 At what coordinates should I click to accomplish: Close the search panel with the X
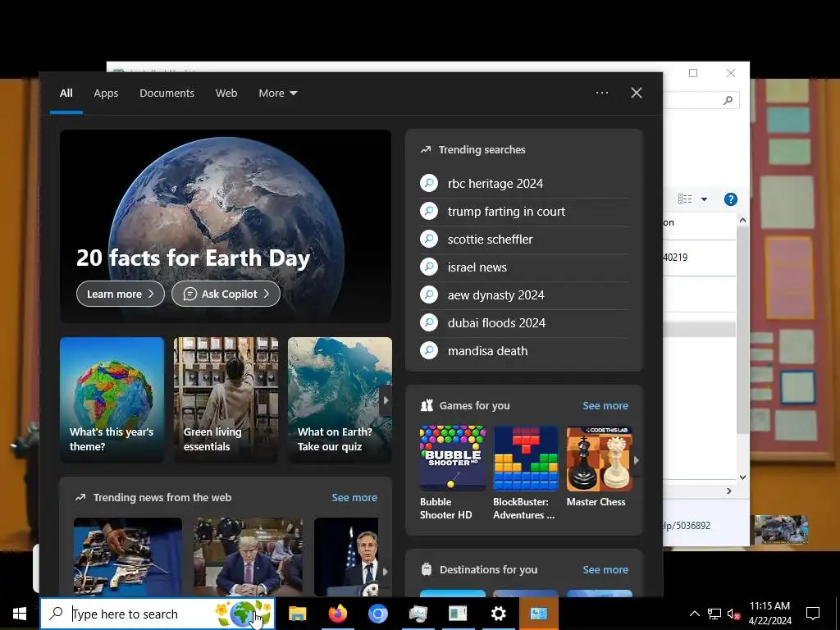pyautogui.click(x=637, y=93)
